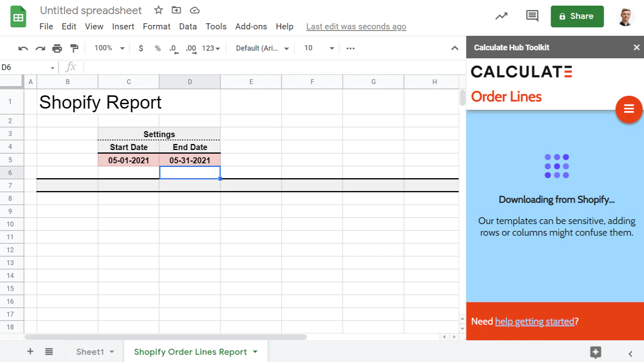
Task: Select the Start Date value 05-01-2021
Action: (129, 160)
